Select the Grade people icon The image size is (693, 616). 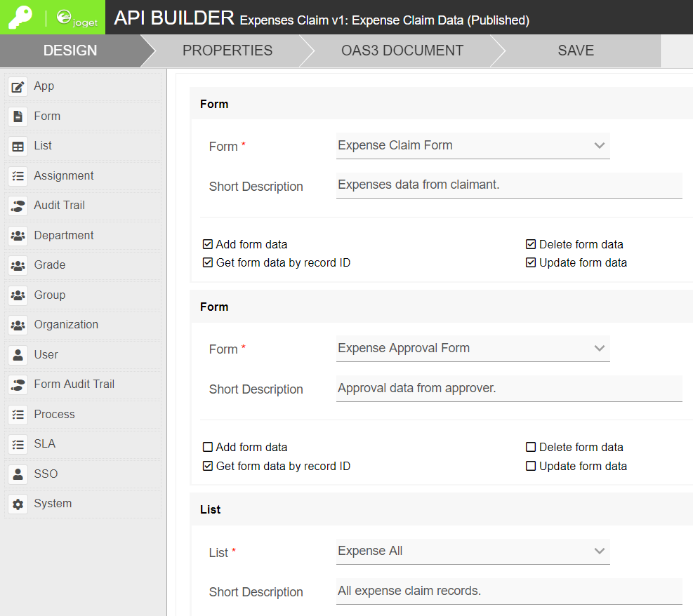coord(18,265)
